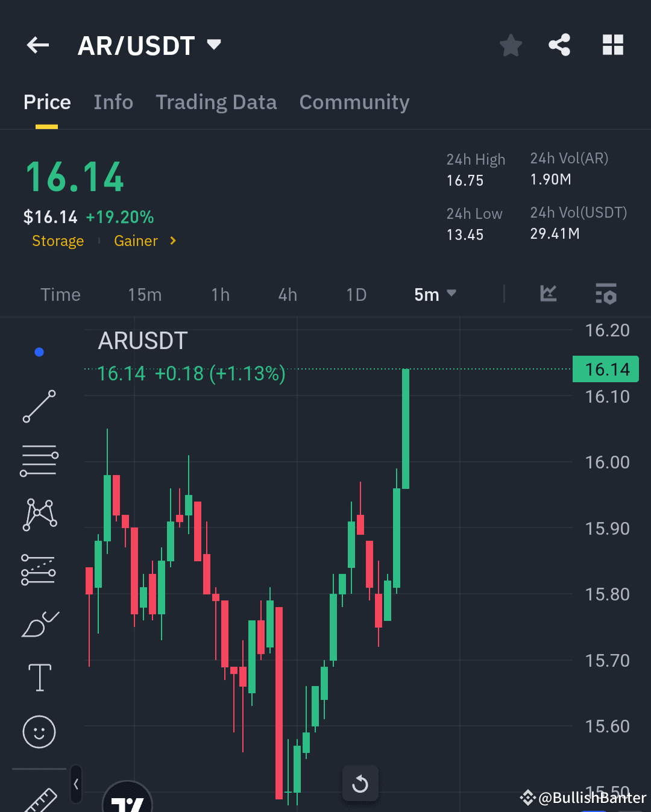Switch to the Trading Data tab

(x=216, y=102)
